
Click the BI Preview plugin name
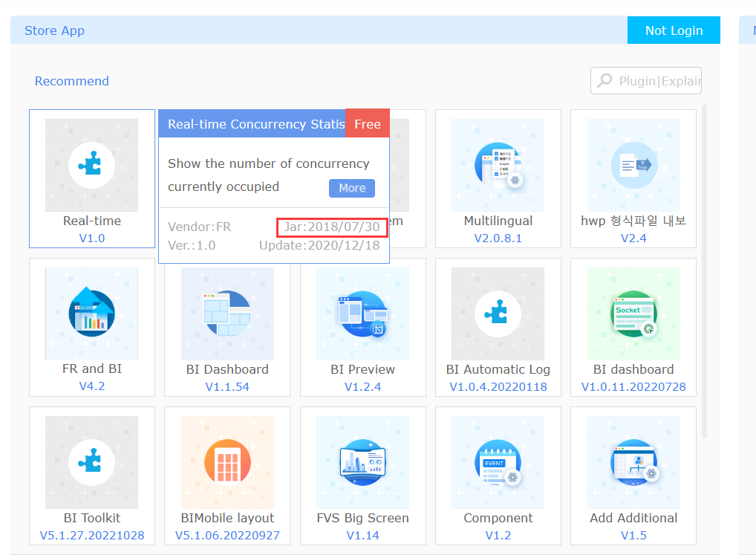362,369
